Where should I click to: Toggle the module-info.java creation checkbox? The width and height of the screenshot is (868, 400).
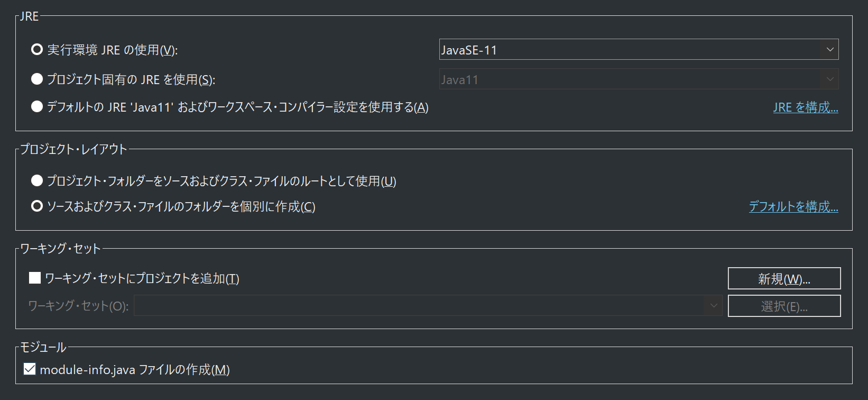[x=29, y=368]
